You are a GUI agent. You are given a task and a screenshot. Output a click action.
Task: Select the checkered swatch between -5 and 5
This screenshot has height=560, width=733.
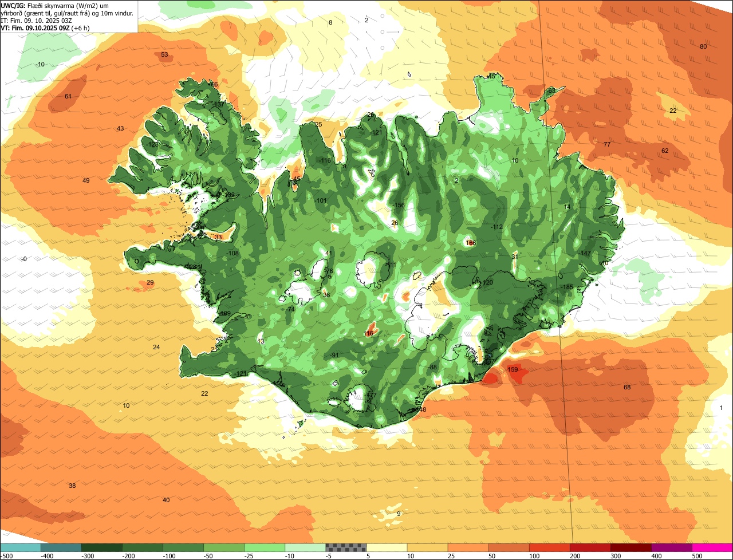(346, 547)
